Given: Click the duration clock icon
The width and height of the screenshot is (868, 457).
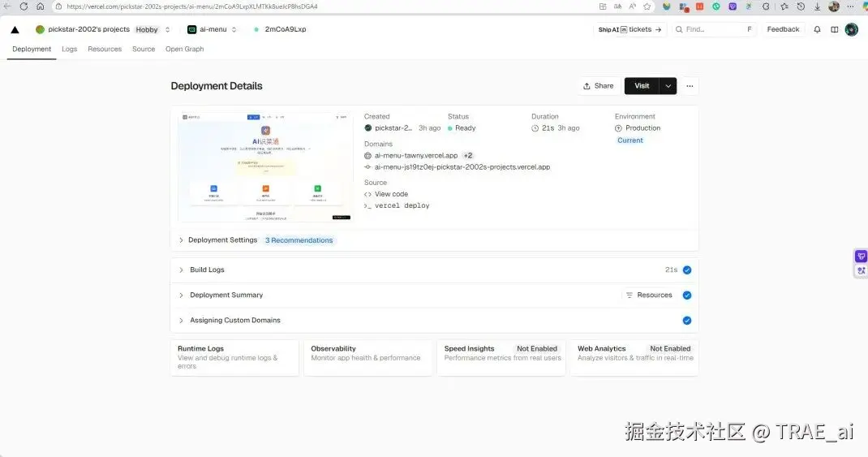Looking at the screenshot, I should 535,128.
